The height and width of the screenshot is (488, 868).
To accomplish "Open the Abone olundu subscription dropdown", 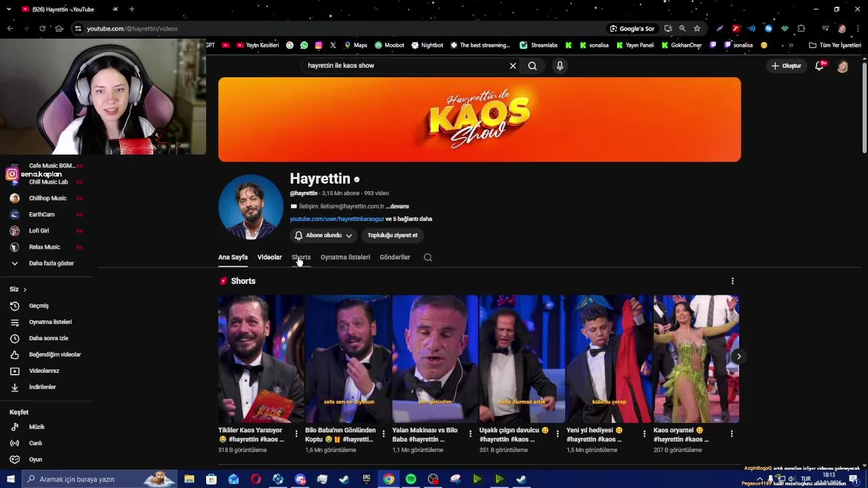I will click(323, 235).
